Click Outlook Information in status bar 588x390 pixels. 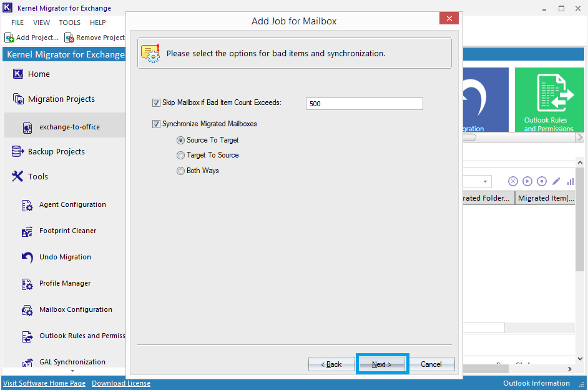[x=536, y=383]
